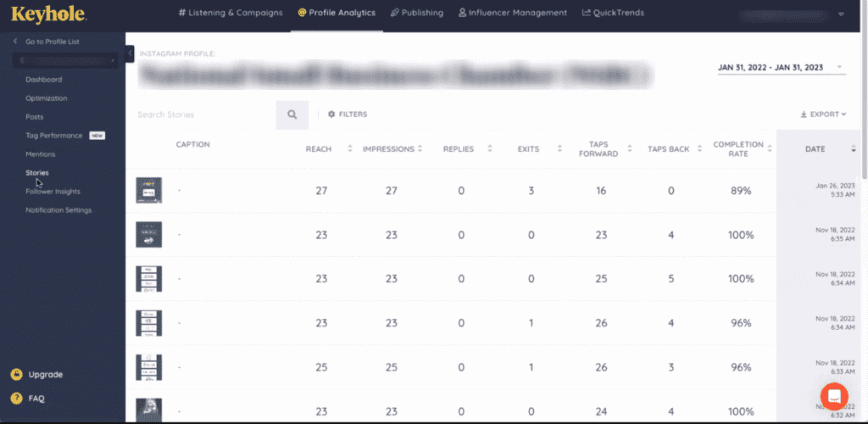Click the Caption column header

(x=193, y=144)
